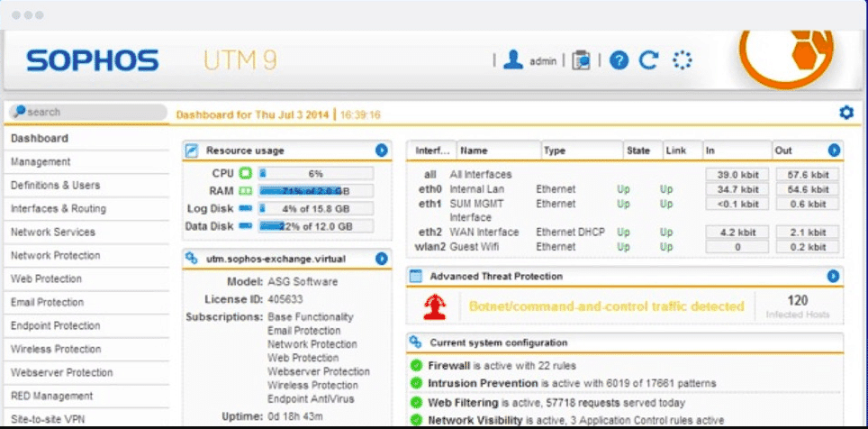Click the admin username label
This screenshot has height=429, width=868.
coord(542,61)
